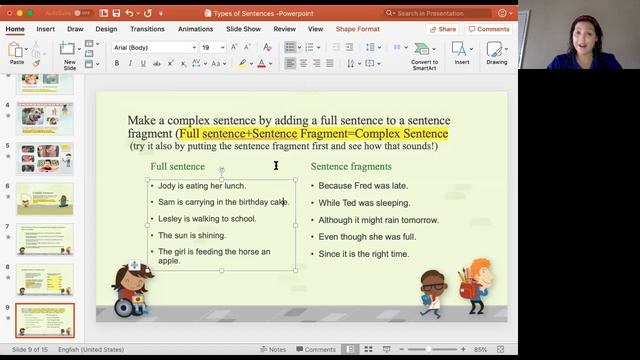
Task: Click Increase Font Size icon
Action: pyautogui.click(x=234, y=47)
